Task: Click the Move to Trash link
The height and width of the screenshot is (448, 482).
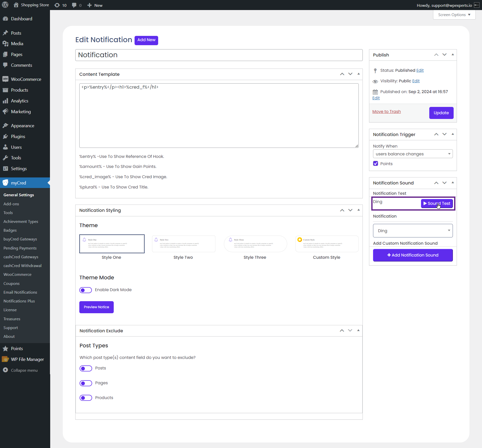Action: click(386, 111)
